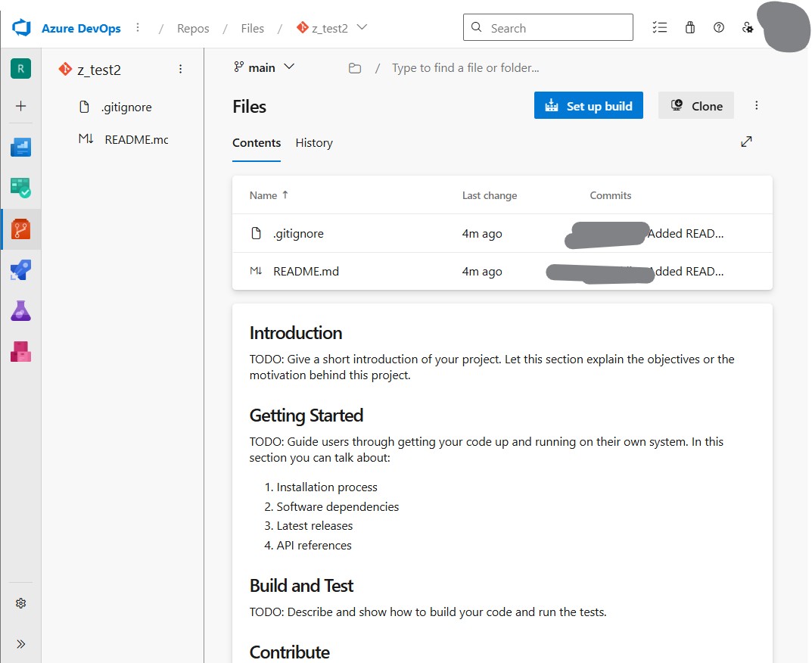The height and width of the screenshot is (663, 812).
Task: Click the Clone button
Action: pos(696,106)
